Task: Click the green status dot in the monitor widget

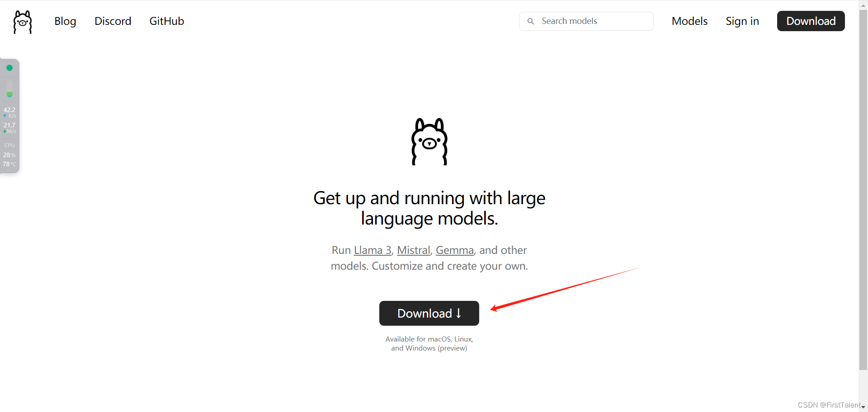Action: [x=9, y=68]
